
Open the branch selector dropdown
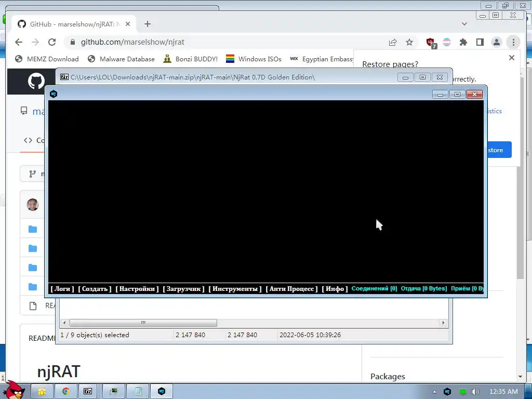click(33, 174)
